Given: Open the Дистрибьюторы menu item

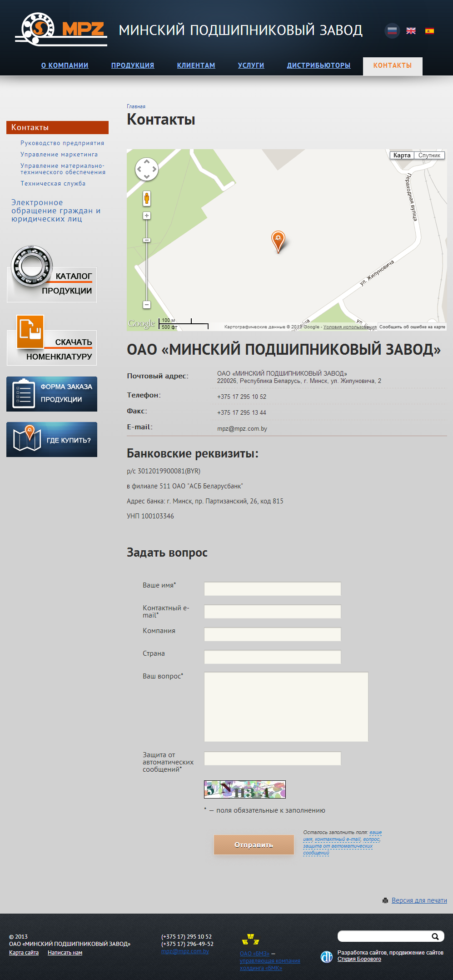Looking at the screenshot, I should (x=319, y=65).
